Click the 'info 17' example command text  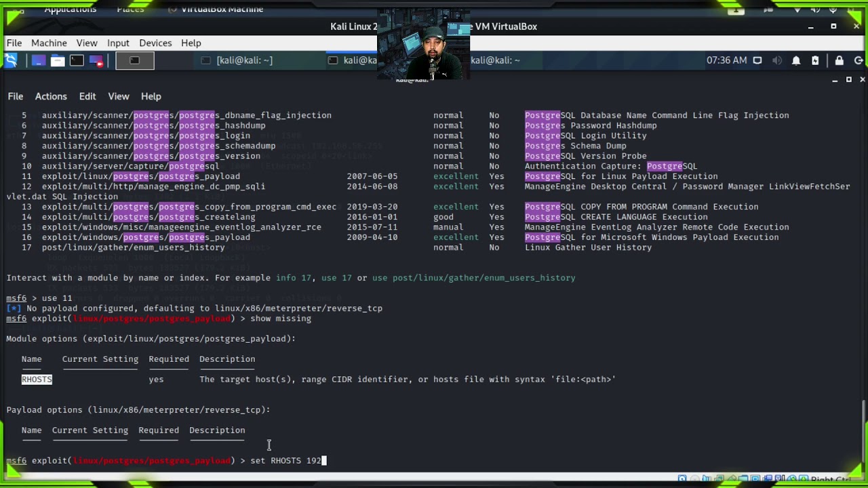tap(294, 278)
